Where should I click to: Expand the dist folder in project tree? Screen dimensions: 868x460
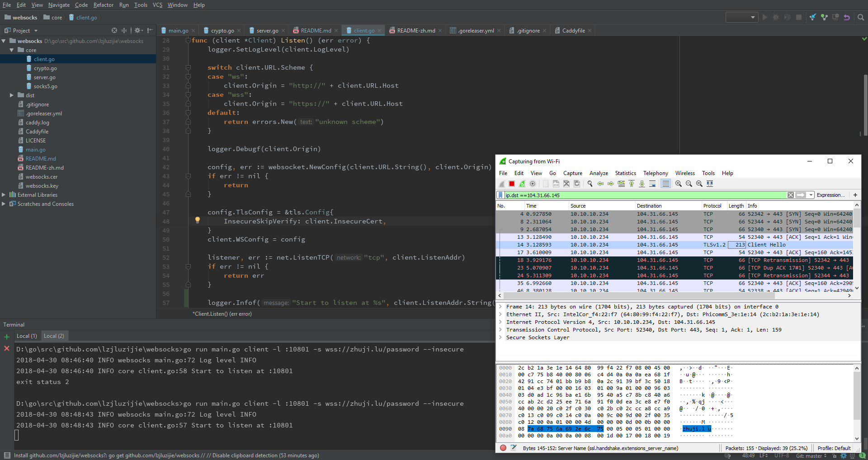click(12, 95)
